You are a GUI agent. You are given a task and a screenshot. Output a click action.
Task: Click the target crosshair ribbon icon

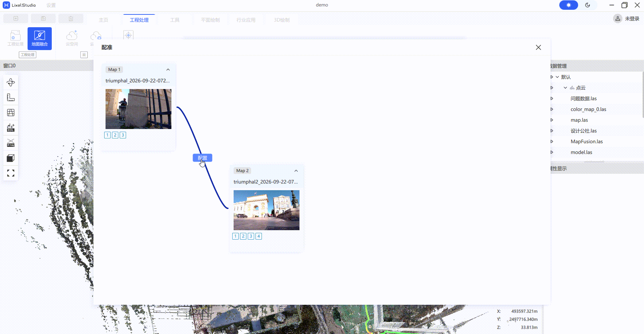(x=128, y=35)
